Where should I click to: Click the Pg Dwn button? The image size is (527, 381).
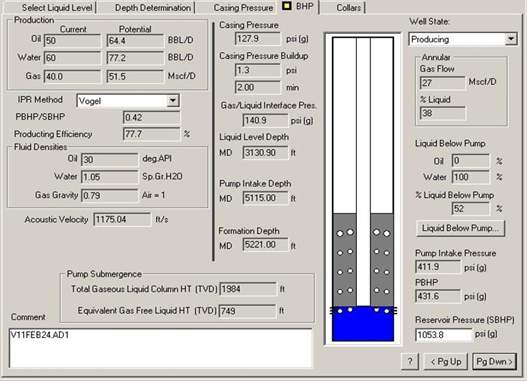coord(494,362)
